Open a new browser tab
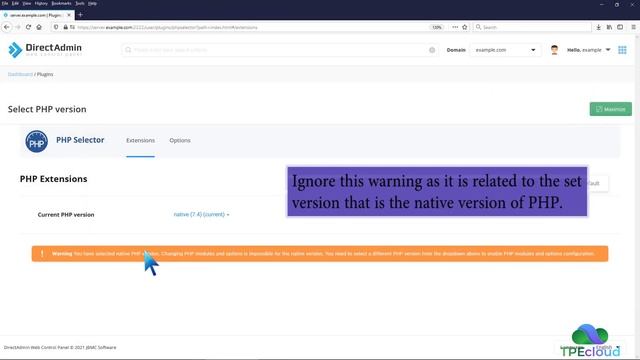This screenshot has height=360, width=640. click(80, 15)
